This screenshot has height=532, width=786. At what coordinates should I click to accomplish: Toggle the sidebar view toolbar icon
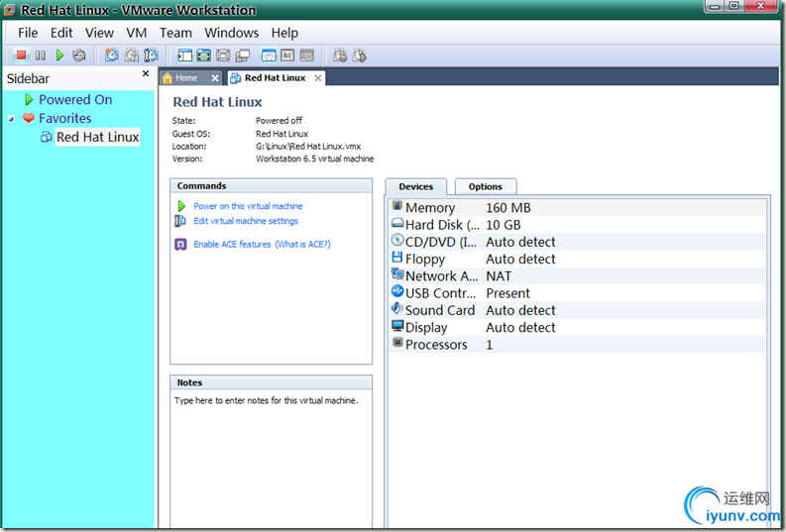tap(183, 55)
